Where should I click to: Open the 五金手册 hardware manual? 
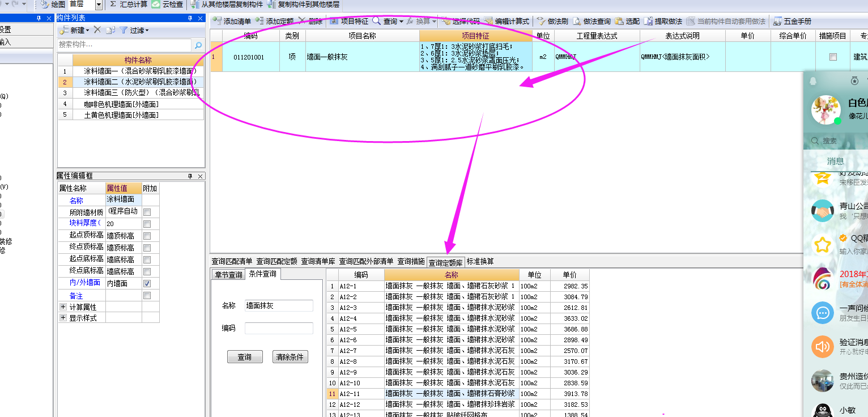click(792, 21)
